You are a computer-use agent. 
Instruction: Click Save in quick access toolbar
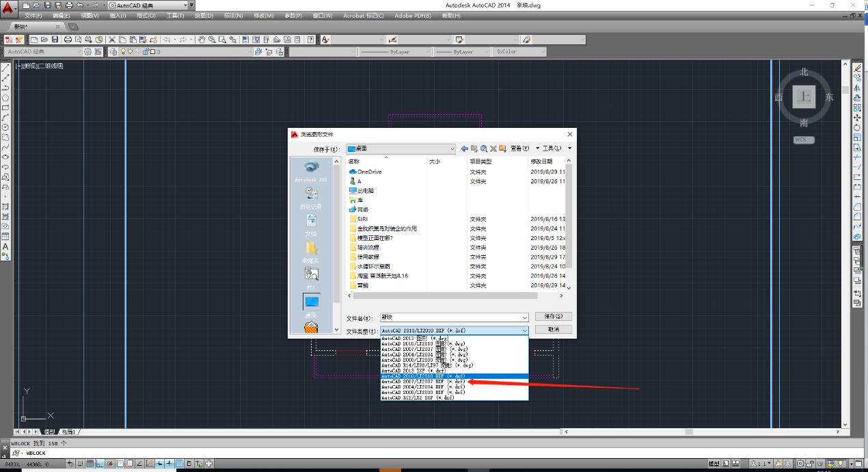pyautogui.click(x=48, y=5)
